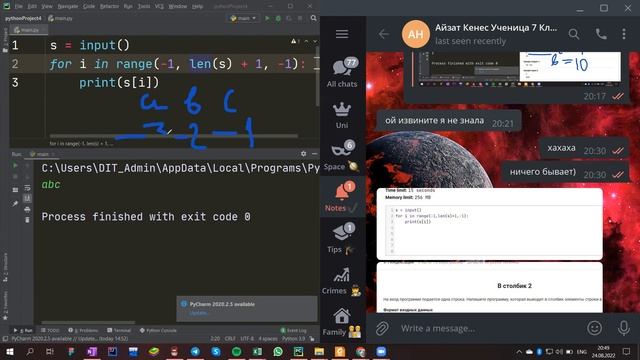Change the UTF-8 encoding in status bar

click(247, 338)
